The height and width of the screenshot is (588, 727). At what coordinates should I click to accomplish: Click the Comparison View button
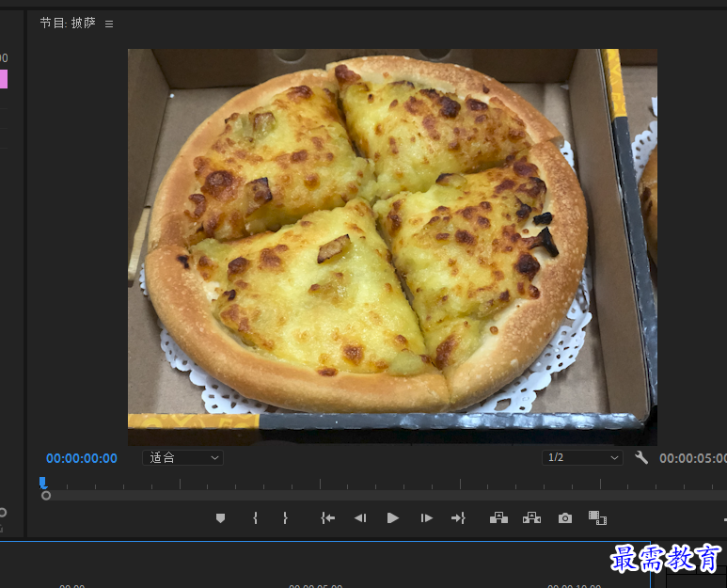[597, 518]
